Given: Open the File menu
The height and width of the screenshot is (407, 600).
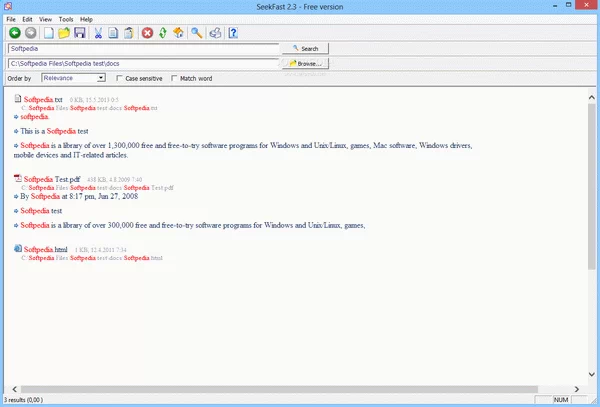Looking at the screenshot, I should tap(11, 19).
